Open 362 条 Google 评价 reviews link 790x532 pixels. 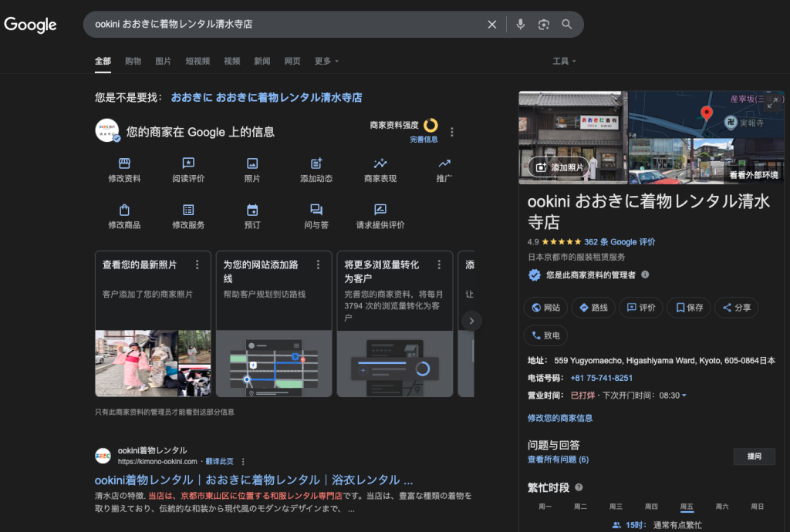pyautogui.click(x=620, y=242)
